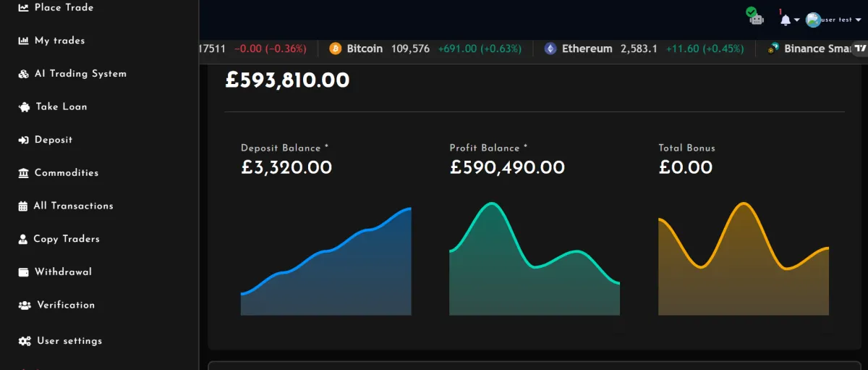Click the Ethereum price 2,583.1
Screen dimensions: 868x370
click(639, 49)
